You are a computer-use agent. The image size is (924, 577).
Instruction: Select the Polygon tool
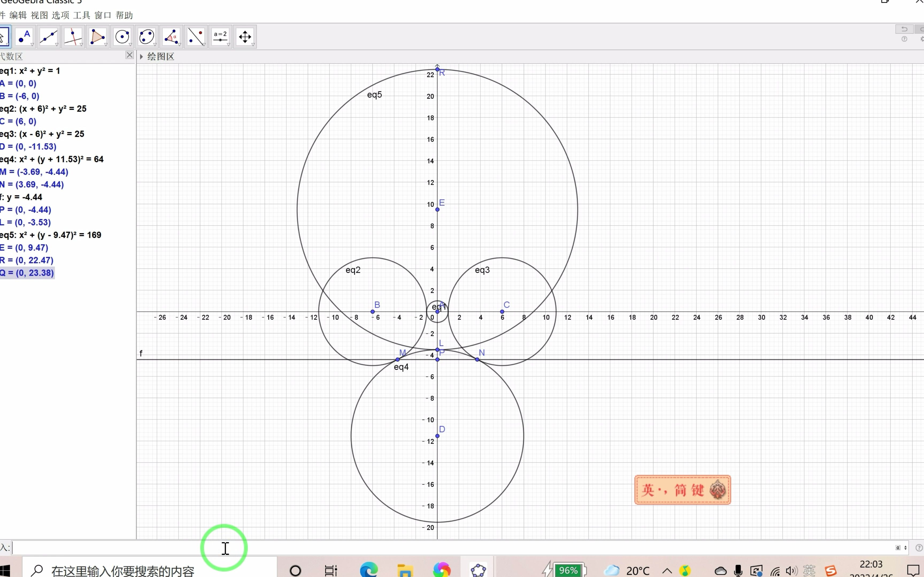[x=97, y=36]
